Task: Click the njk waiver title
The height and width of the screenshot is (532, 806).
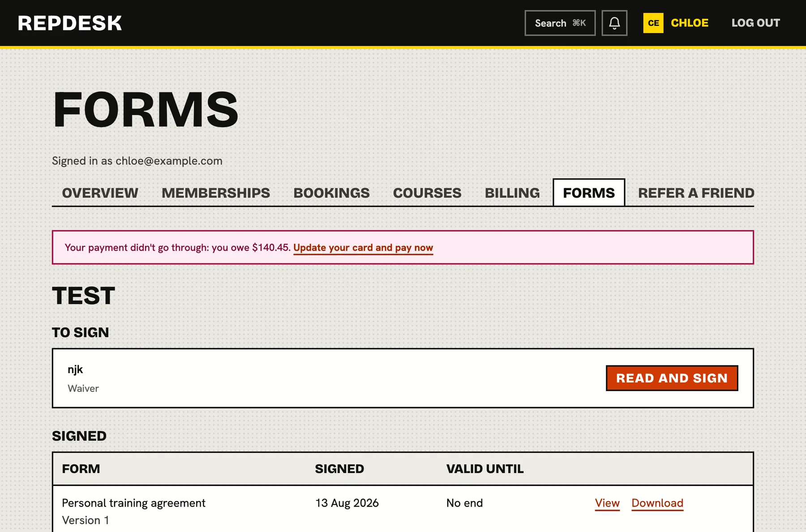Action: point(75,370)
